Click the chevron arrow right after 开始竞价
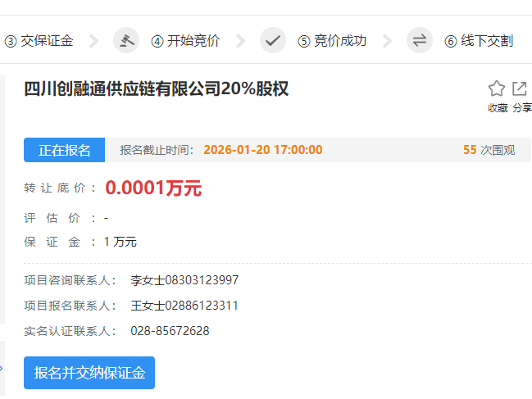Screen dimensions: 532x399 pyautogui.click(x=240, y=41)
